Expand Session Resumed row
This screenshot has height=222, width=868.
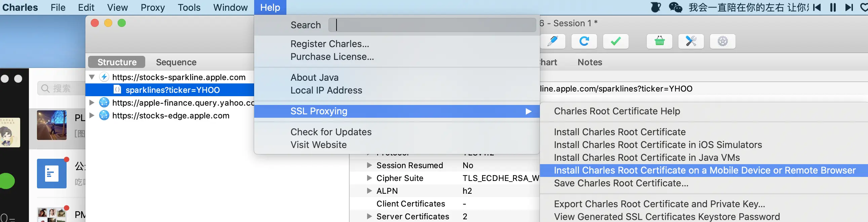pyautogui.click(x=369, y=165)
